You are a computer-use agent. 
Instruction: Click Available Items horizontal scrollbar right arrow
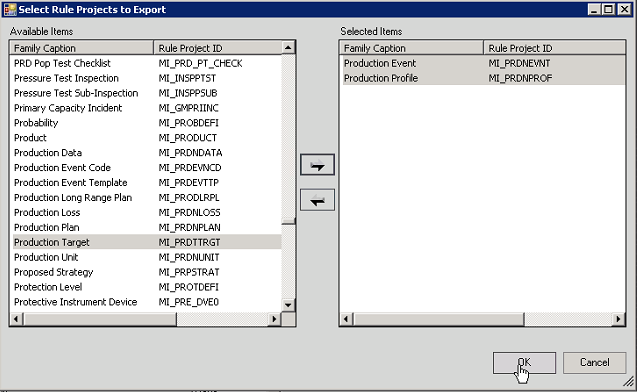(x=274, y=319)
